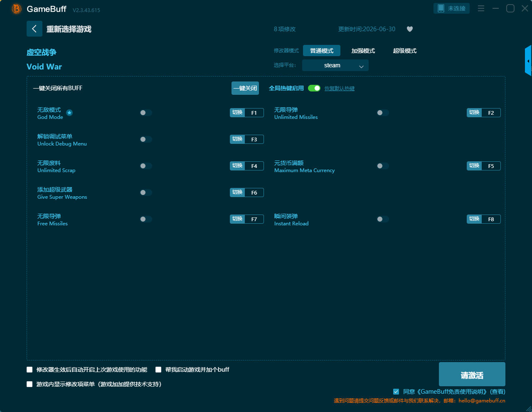Open the (查看) disclaimer link
The image size is (532, 412).
pos(498,392)
